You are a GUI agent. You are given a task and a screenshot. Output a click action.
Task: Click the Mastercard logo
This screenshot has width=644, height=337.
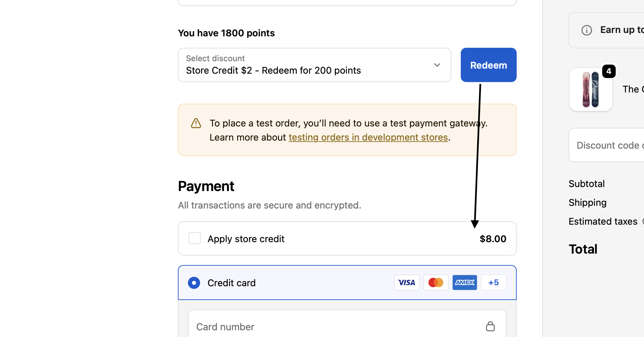point(436,283)
